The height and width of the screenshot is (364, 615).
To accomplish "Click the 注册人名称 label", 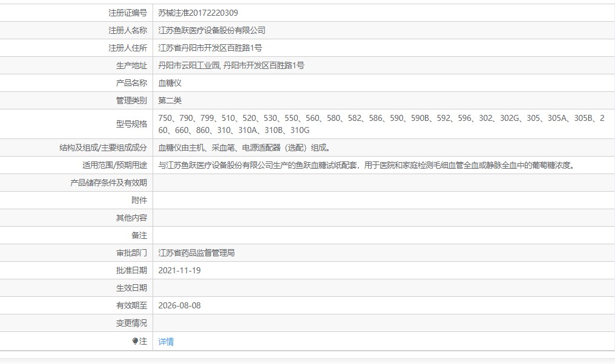I will [x=128, y=31].
